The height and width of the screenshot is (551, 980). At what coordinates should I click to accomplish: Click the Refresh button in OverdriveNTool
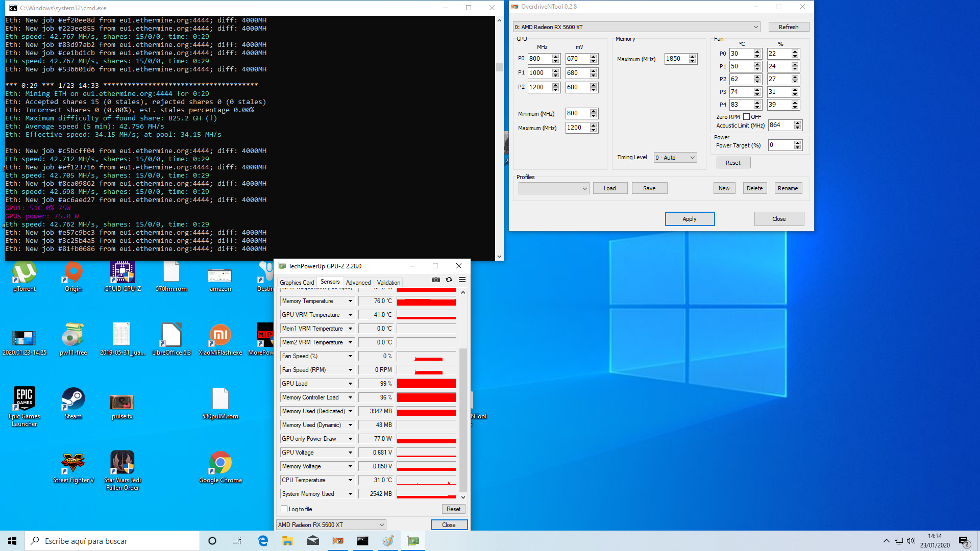click(789, 27)
